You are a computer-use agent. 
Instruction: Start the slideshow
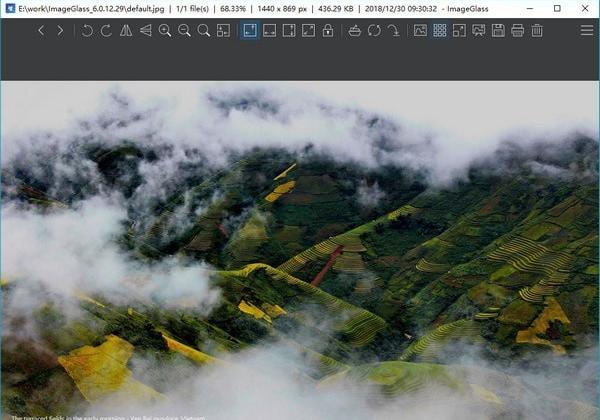(x=479, y=31)
